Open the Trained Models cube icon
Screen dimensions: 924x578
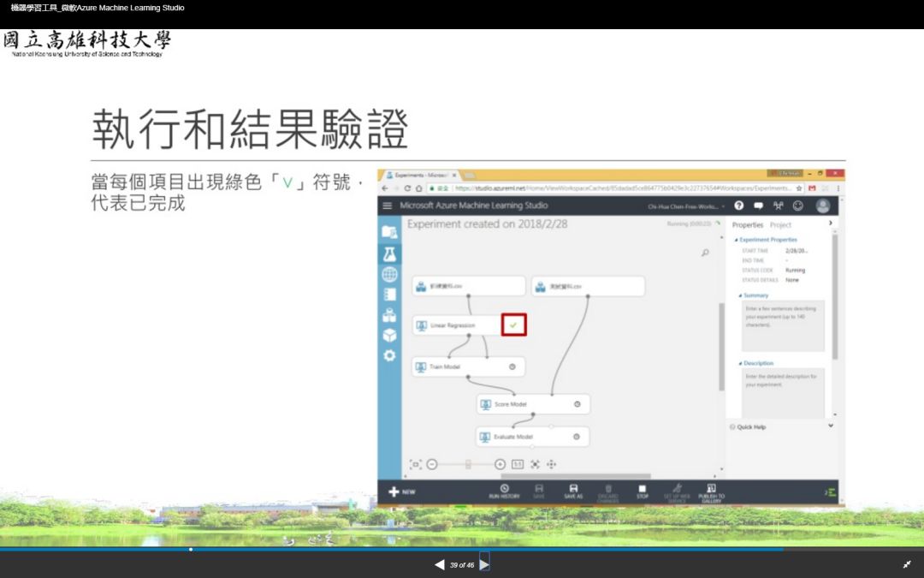click(x=389, y=335)
